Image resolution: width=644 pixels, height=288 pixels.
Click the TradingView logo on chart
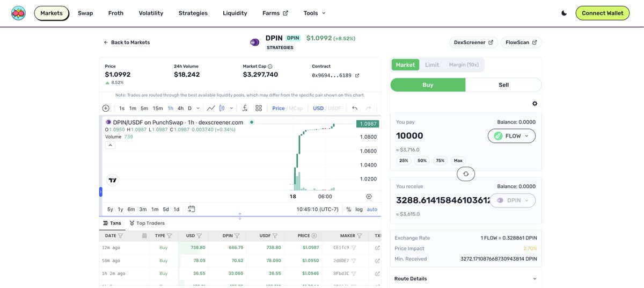coord(113,181)
